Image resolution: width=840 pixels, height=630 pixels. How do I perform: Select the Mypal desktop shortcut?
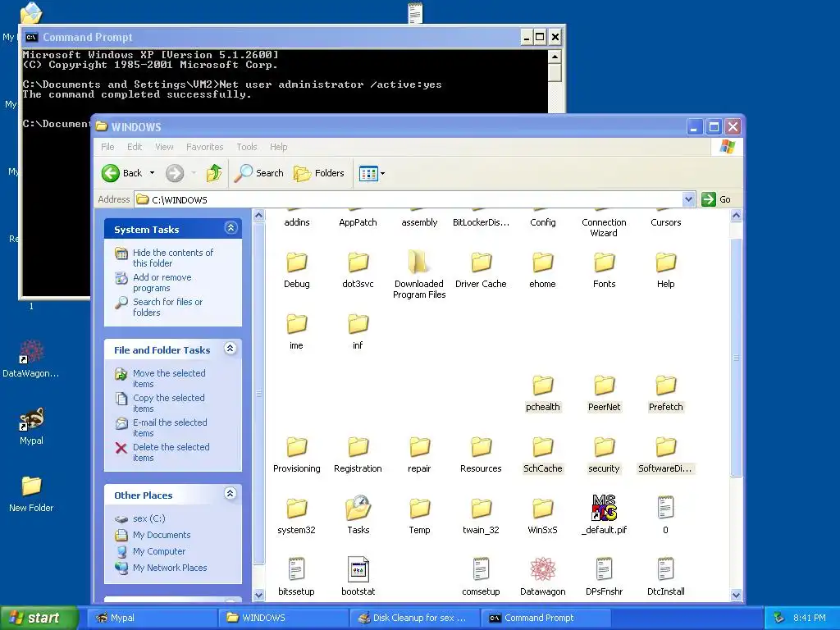[31, 427]
